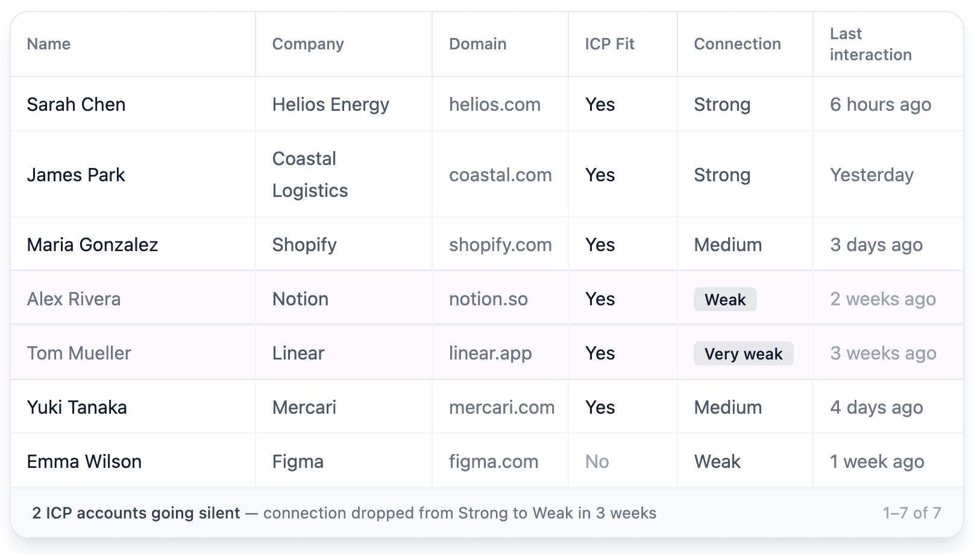
Task: Sort by Connection column header
Action: [737, 44]
